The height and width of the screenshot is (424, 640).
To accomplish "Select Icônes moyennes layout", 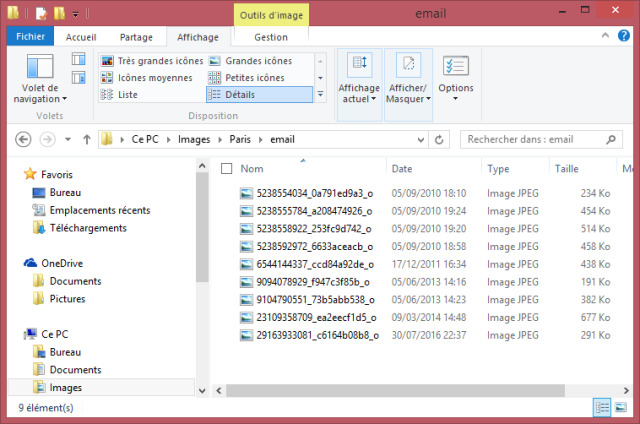I will 147,78.
